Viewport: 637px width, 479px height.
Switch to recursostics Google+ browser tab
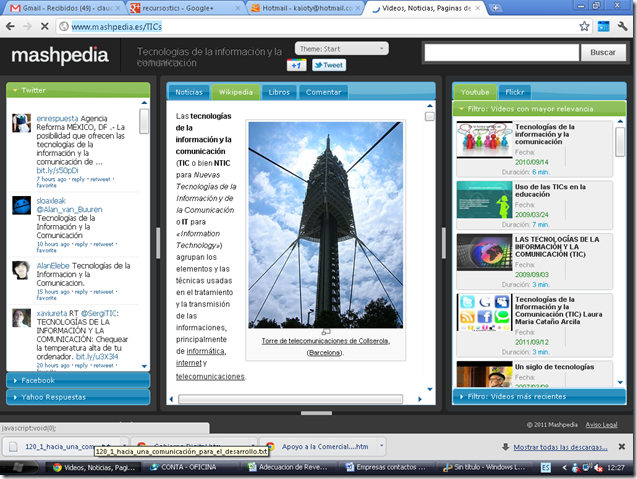pos(184,8)
